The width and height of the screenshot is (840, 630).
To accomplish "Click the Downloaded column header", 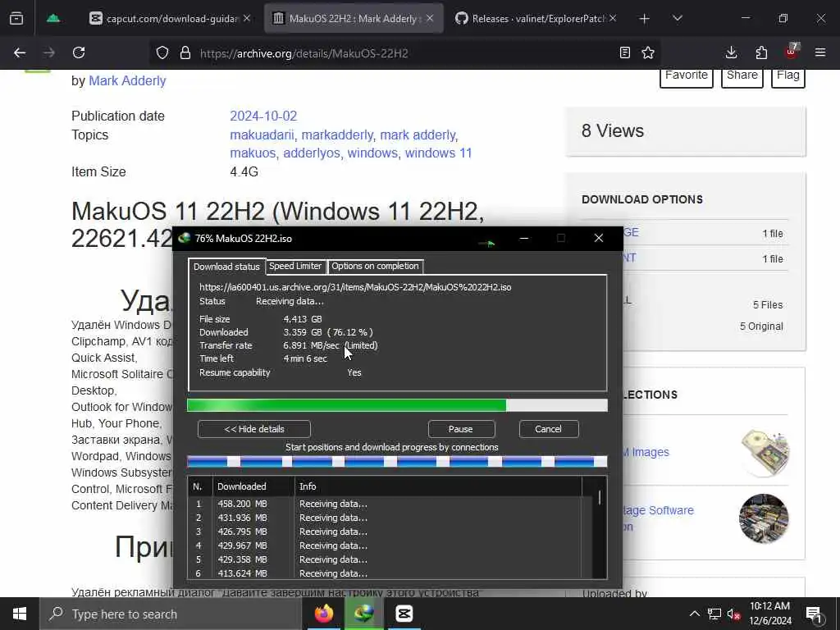I will tap(253, 486).
